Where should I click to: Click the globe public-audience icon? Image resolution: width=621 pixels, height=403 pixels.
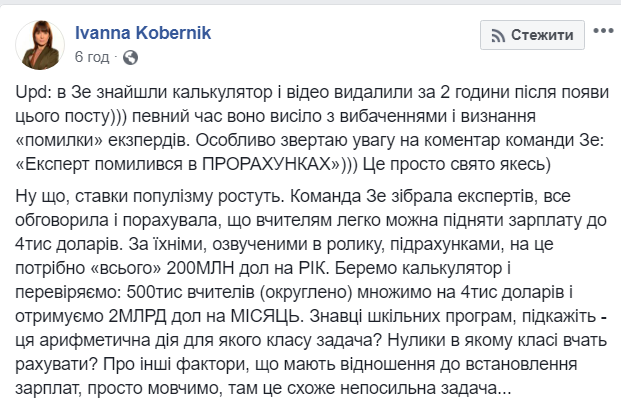click(x=130, y=58)
